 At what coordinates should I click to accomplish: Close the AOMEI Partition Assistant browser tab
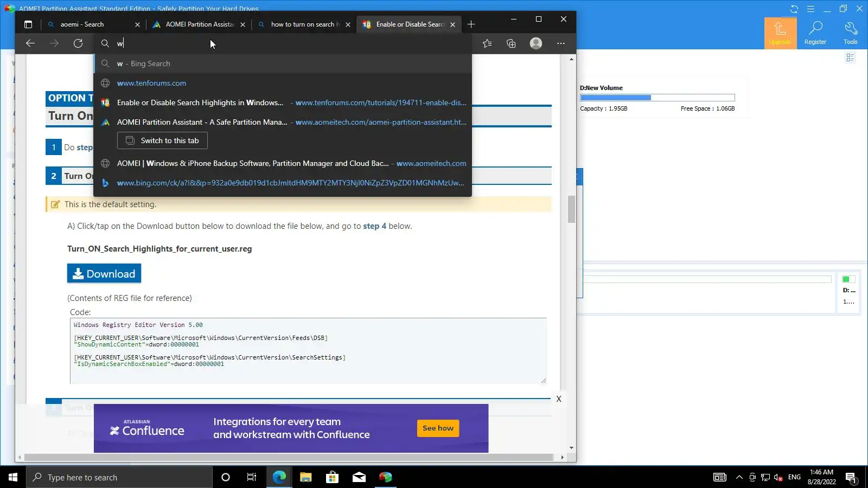click(x=242, y=24)
